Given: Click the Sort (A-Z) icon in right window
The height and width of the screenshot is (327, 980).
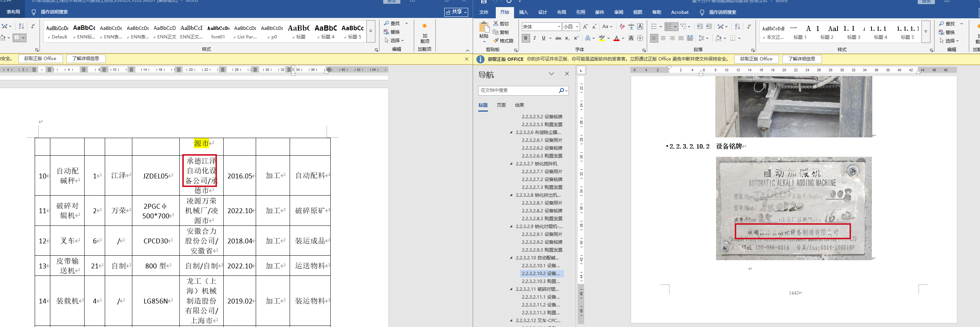Looking at the screenshot, I should point(737,27).
